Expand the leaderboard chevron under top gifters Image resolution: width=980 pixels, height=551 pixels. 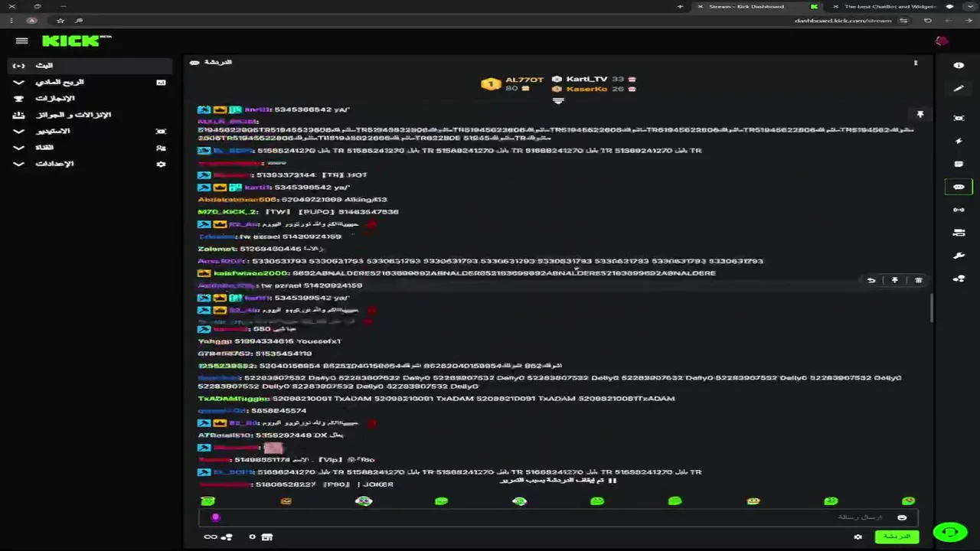[558, 101]
